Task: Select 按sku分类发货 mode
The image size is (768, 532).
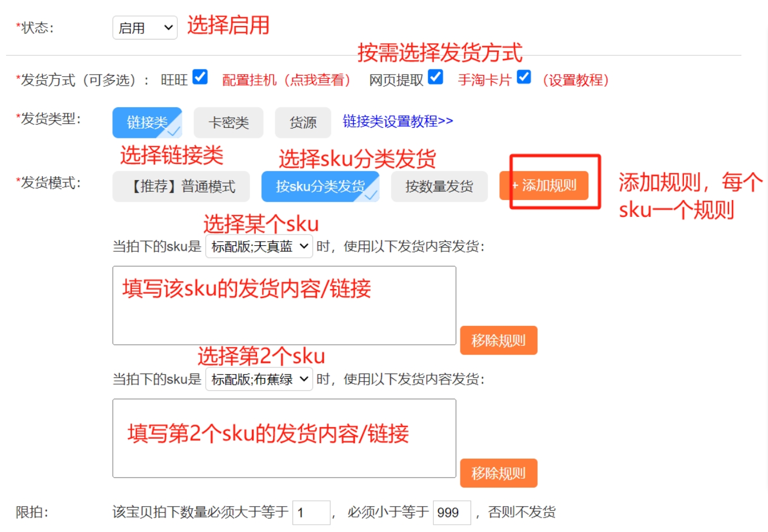Action: click(x=320, y=186)
